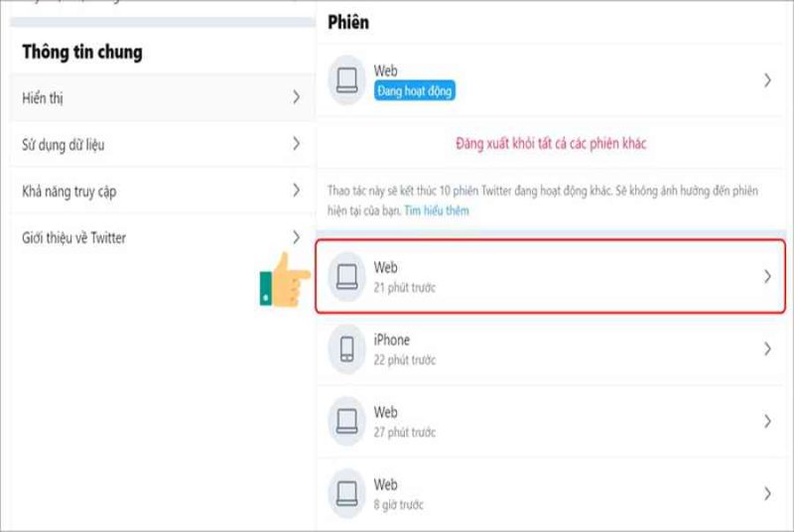Click the laptop icon beside 27 phút trước
794x532 pixels.
[x=346, y=422]
